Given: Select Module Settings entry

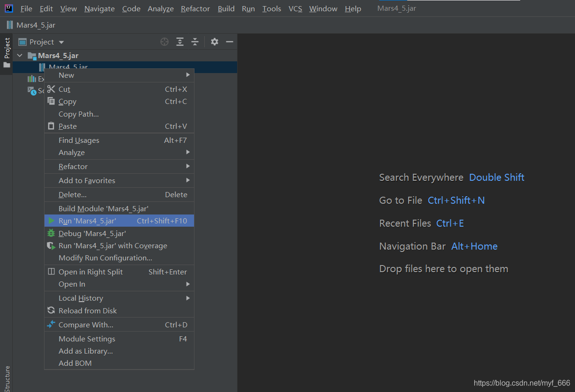Looking at the screenshot, I should click(x=119, y=339).
